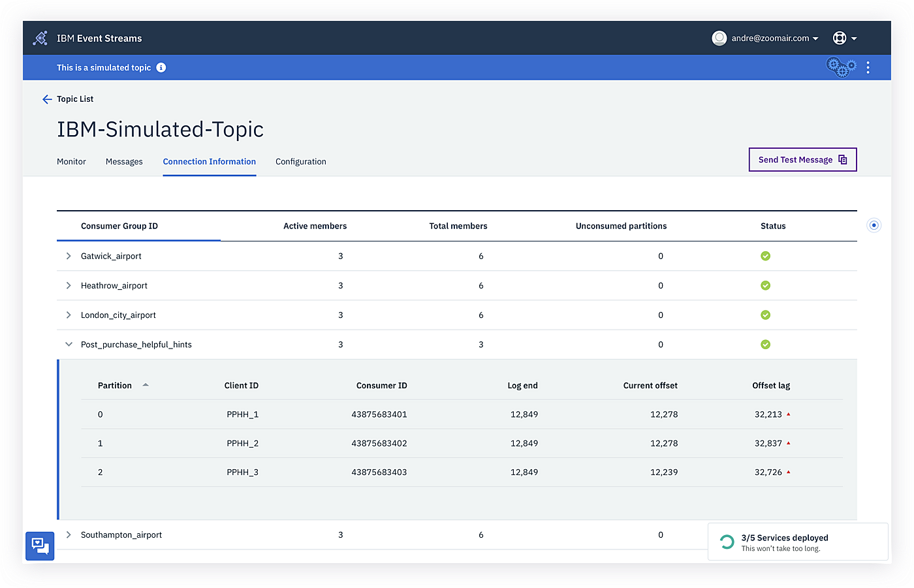Click red lag indicator next to 32,213
914x588 pixels.
pyautogui.click(x=789, y=414)
